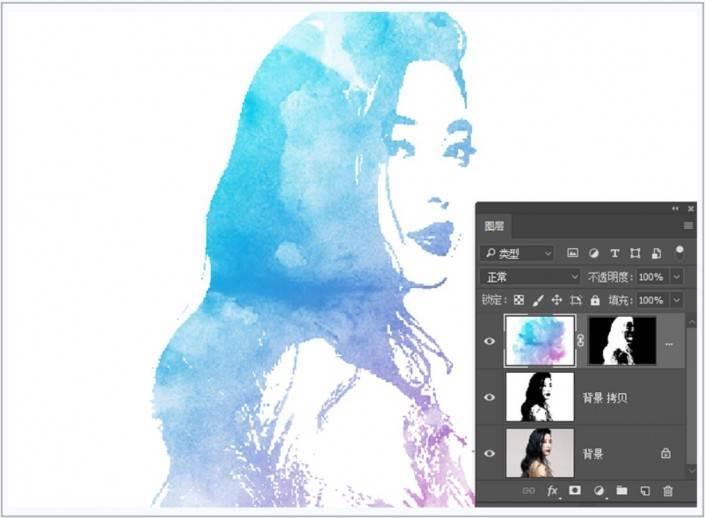Hide the 背景 拷贝 layer
This screenshot has width=705, height=518.
click(490, 397)
